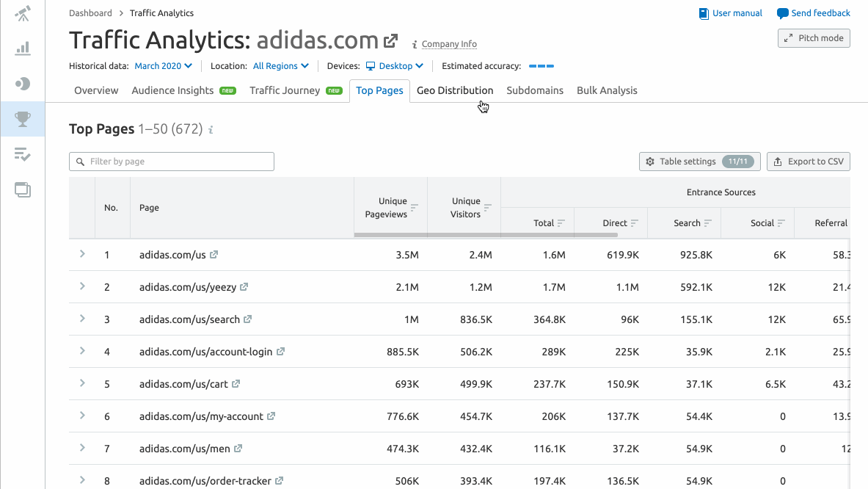The image size is (868, 489).
Task: Sort the Social column using its icon
Action: point(781,223)
